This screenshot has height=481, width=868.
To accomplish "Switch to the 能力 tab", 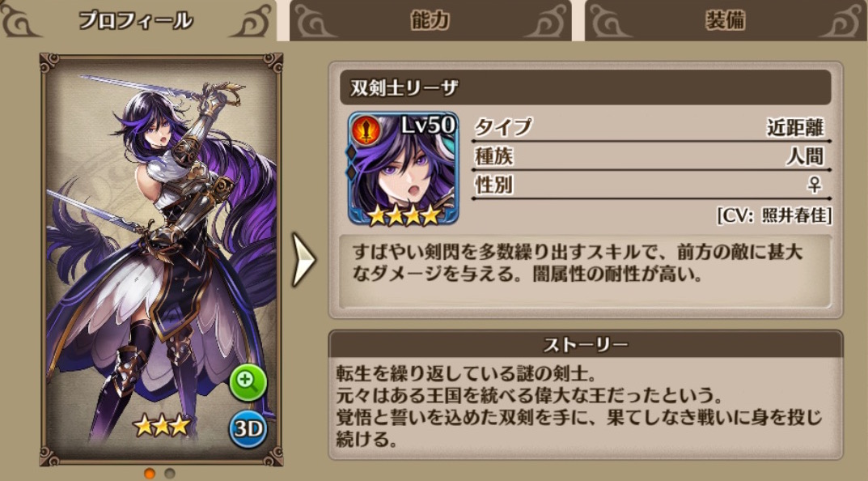I will [x=430, y=20].
